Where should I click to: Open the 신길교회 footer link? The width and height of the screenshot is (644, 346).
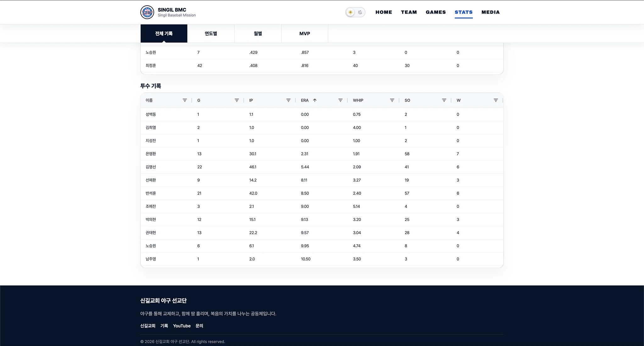[x=148, y=326]
